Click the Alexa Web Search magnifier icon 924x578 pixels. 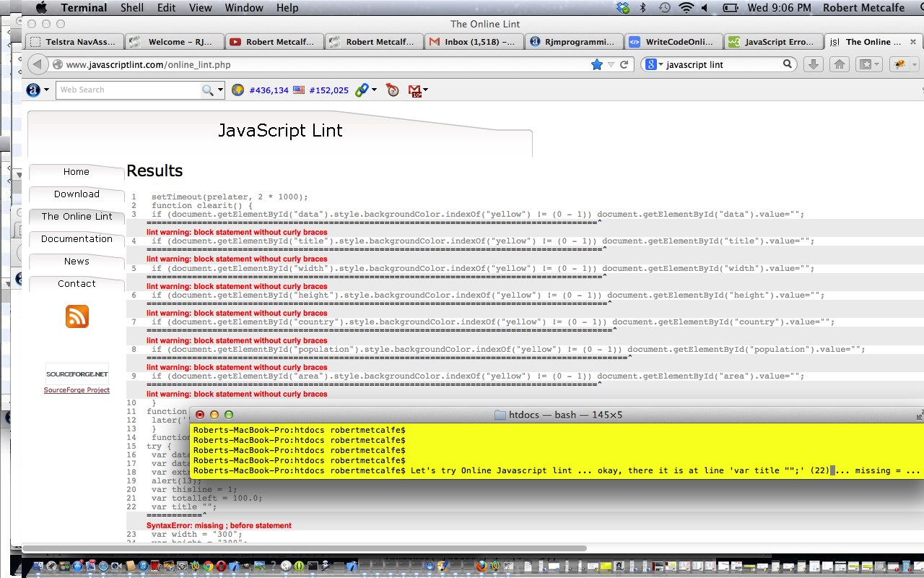[x=207, y=90]
